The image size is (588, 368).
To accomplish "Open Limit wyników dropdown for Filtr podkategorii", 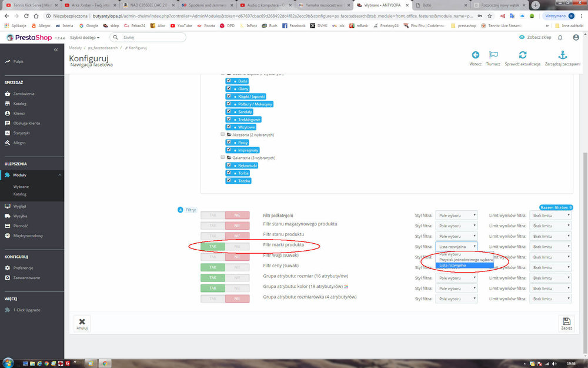I will pos(550,215).
